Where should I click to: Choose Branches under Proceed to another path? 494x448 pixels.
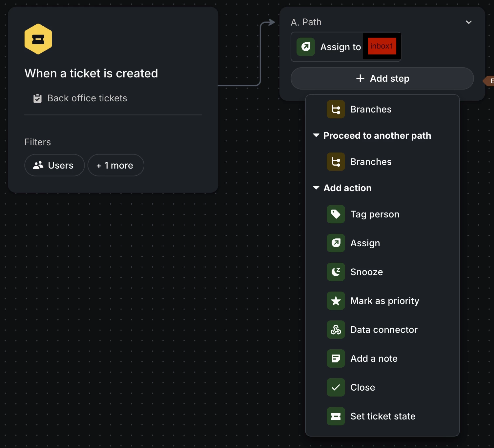click(x=370, y=162)
